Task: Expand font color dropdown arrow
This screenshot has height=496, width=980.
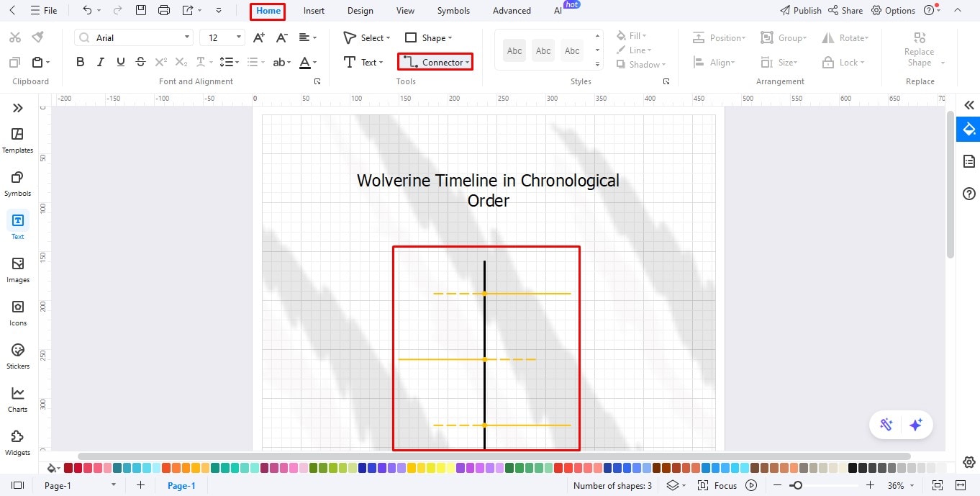Action: [316, 63]
